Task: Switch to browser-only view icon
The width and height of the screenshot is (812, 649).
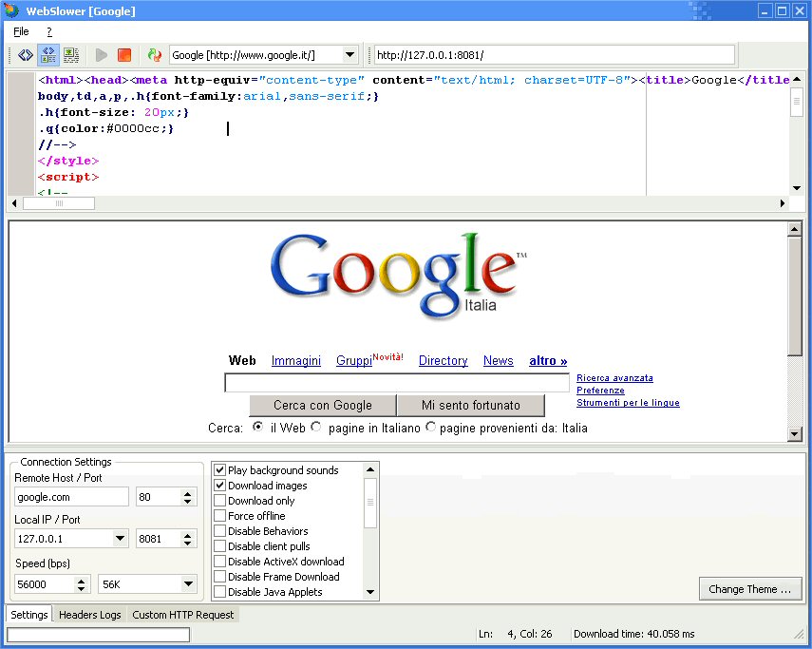Action: (71, 55)
